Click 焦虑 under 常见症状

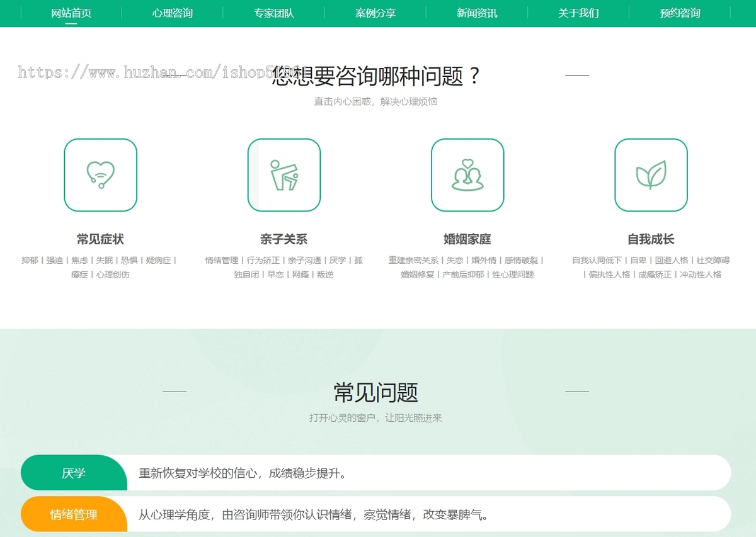point(79,260)
